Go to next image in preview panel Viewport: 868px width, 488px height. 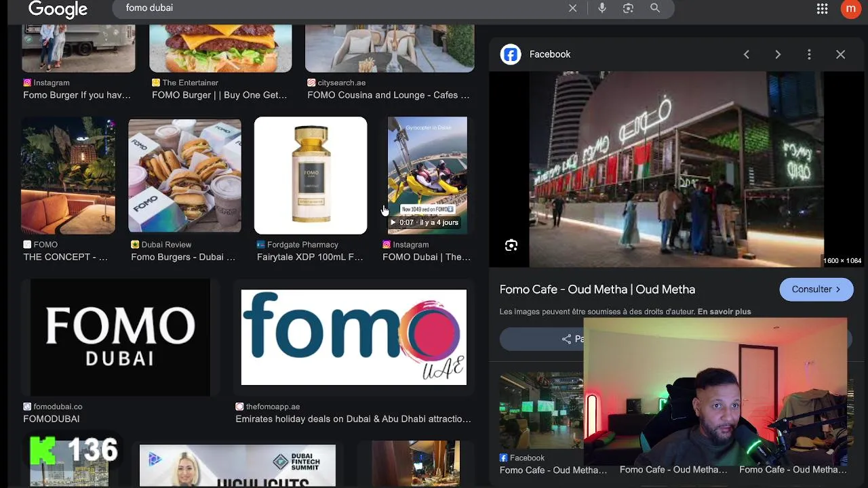coord(778,54)
